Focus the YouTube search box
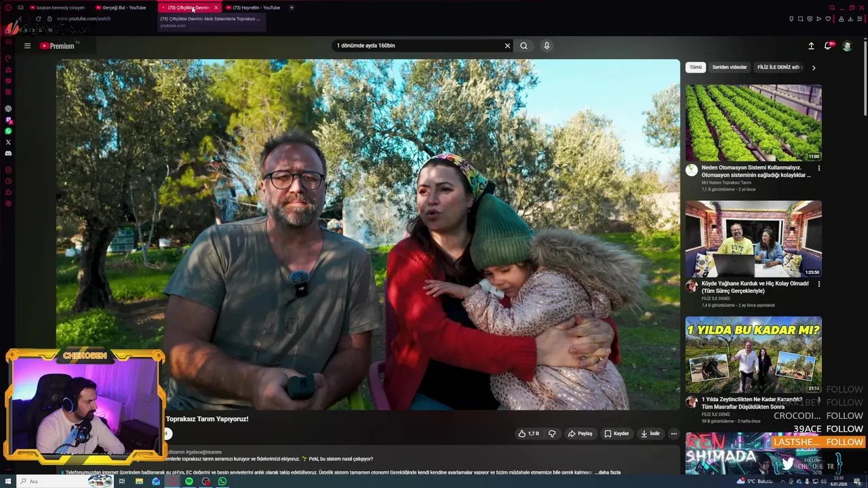 417,45
